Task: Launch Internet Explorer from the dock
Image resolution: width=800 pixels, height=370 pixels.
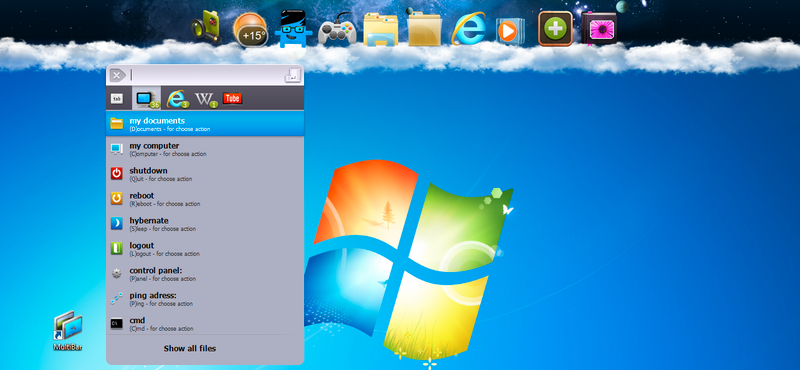Action: (468, 29)
